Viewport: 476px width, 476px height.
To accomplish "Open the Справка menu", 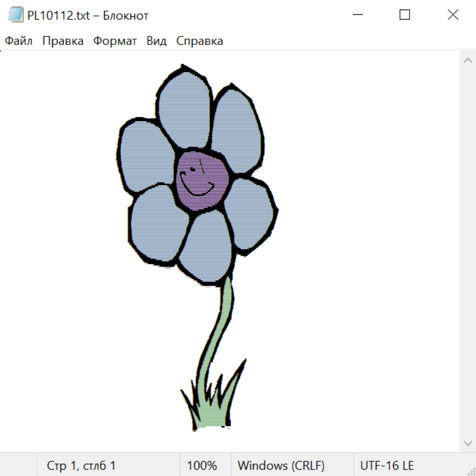I will (199, 41).
